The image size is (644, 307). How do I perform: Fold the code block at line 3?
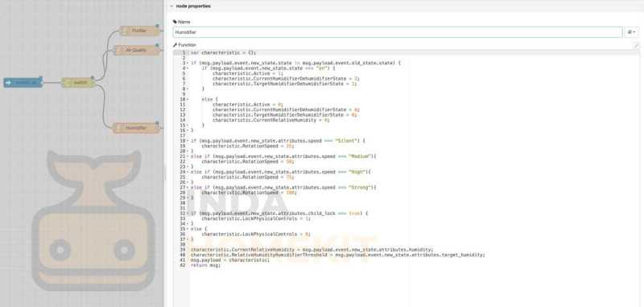click(x=188, y=63)
